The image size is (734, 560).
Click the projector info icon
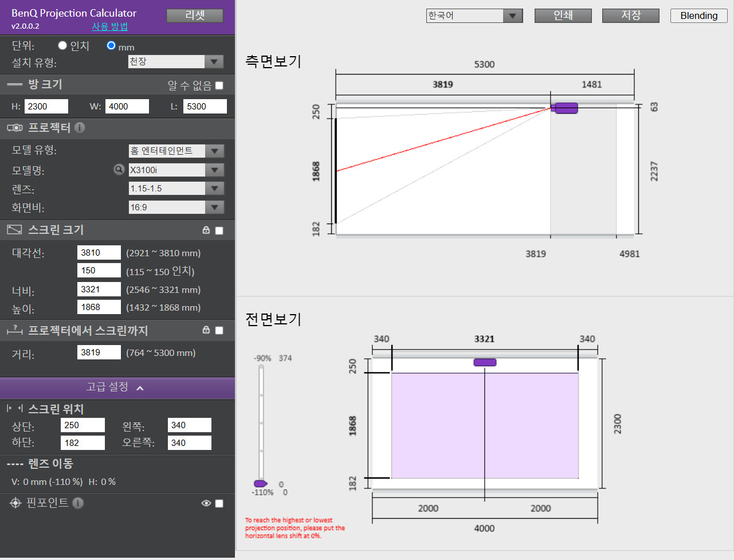80,128
